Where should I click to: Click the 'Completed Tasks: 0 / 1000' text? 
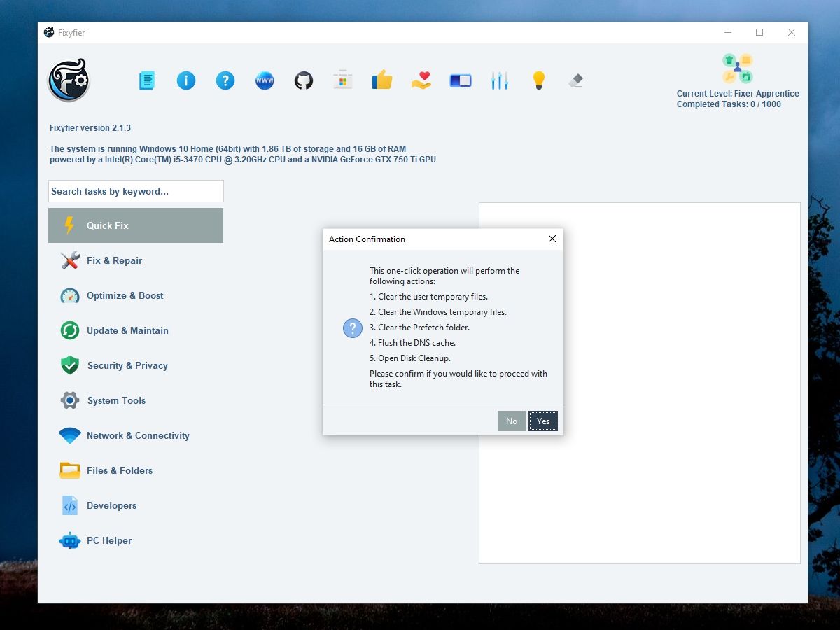729,104
